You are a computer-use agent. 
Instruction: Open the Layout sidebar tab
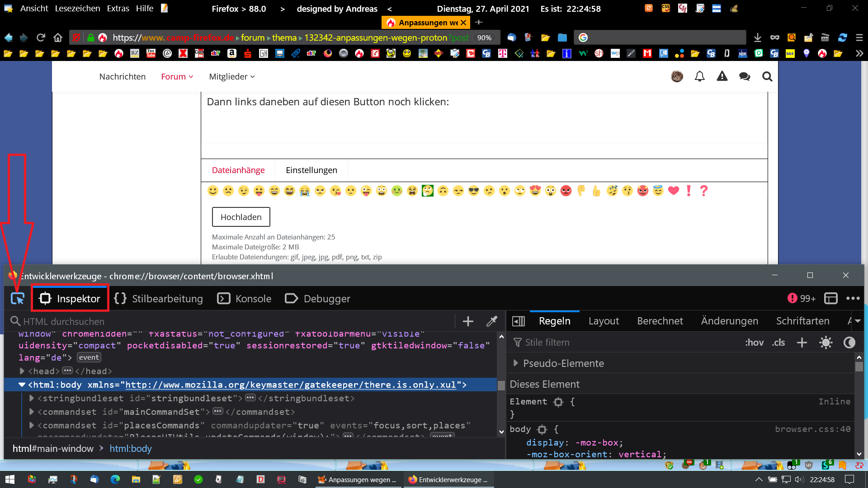click(604, 321)
